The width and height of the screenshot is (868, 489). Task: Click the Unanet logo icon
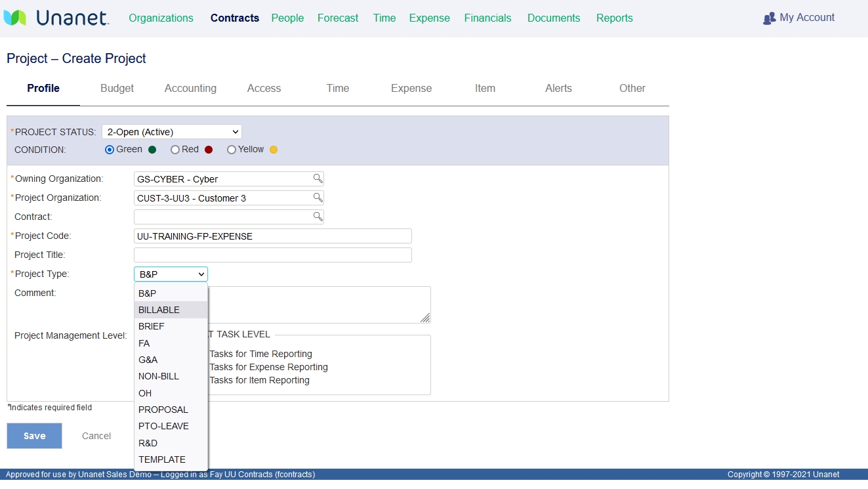(15, 18)
